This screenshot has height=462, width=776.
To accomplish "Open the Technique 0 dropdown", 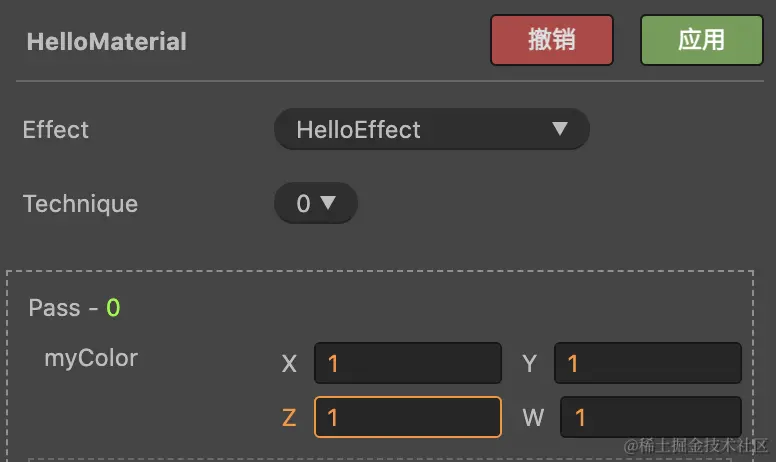I will pos(315,204).
